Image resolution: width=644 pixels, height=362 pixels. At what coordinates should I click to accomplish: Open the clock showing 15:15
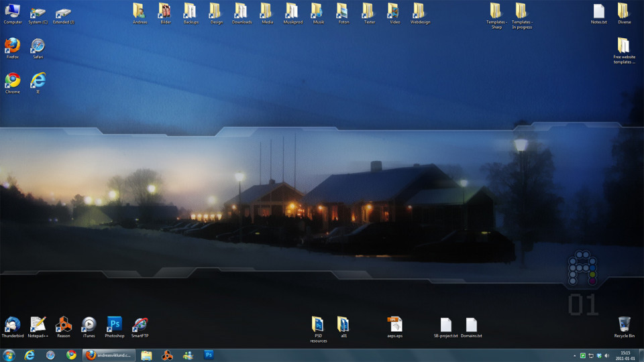pyautogui.click(x=625, y=355)
